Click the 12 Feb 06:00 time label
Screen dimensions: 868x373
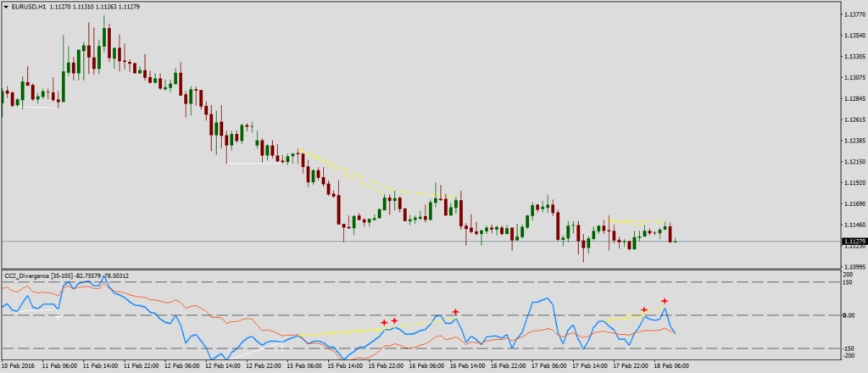pyautogui.click(x=181, y=365)
